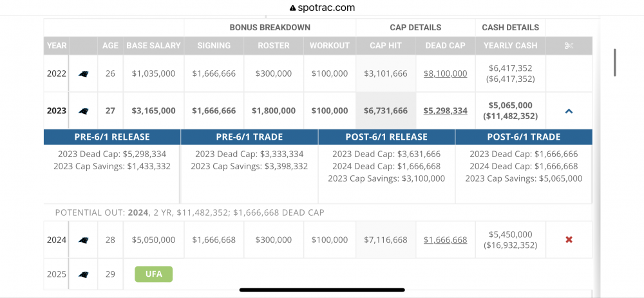Switch to the POST-6/1 RELEASE tab

[386, 137]
